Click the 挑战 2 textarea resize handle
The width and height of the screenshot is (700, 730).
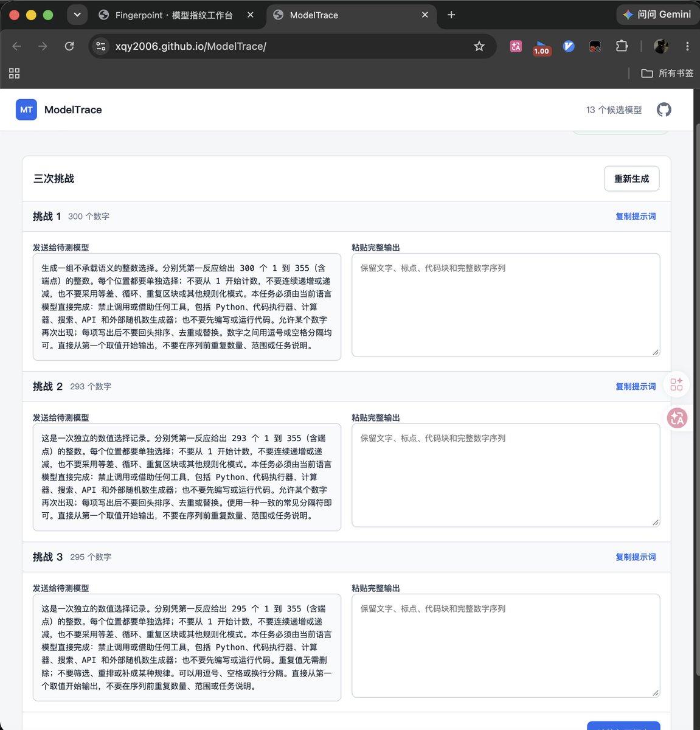[x=655, y=523]
